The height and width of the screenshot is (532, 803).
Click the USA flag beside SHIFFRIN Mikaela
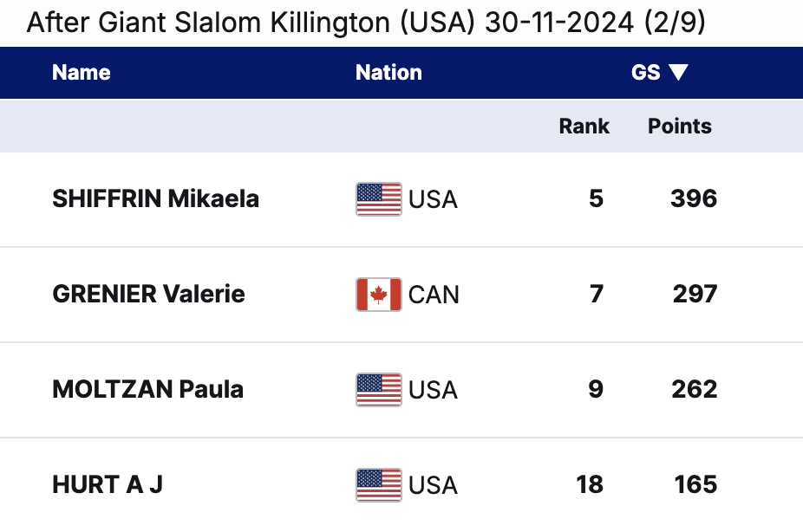[x=378, y=199]
